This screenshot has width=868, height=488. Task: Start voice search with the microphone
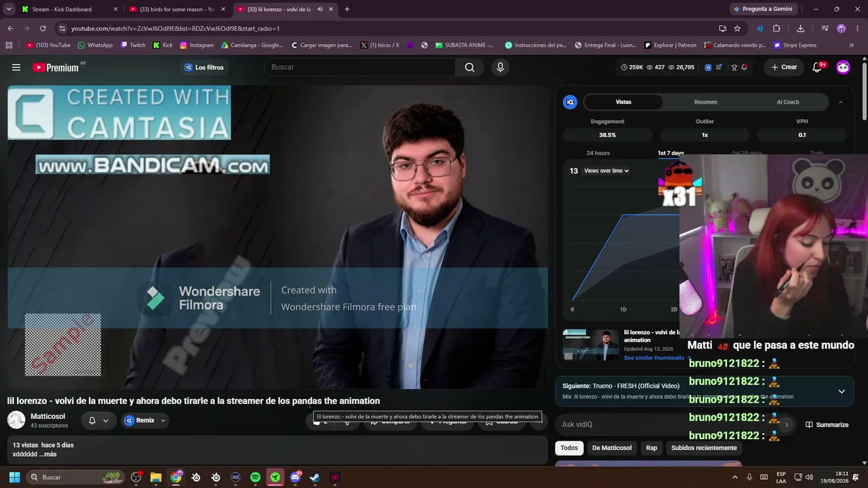(500, 67)
